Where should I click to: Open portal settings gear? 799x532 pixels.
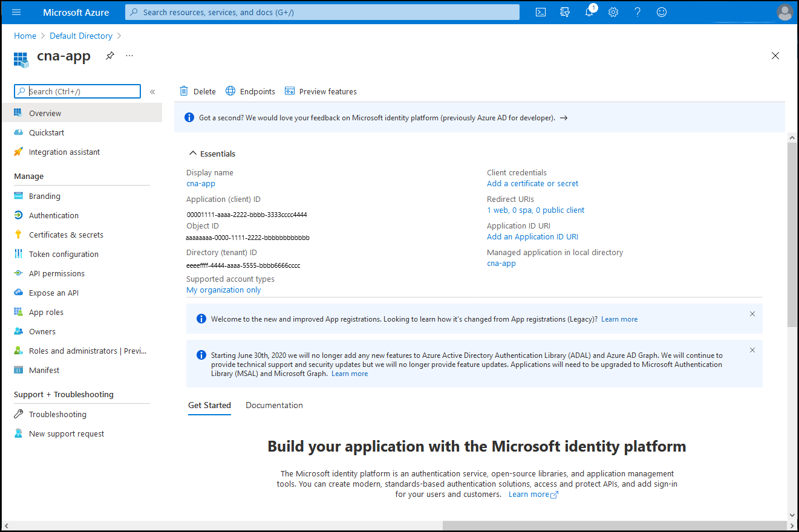click(x=613, y=12)
